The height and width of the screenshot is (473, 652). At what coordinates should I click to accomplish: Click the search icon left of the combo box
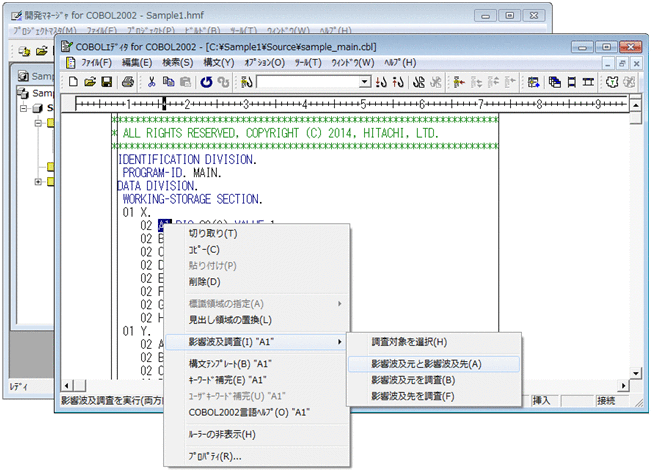247,82
